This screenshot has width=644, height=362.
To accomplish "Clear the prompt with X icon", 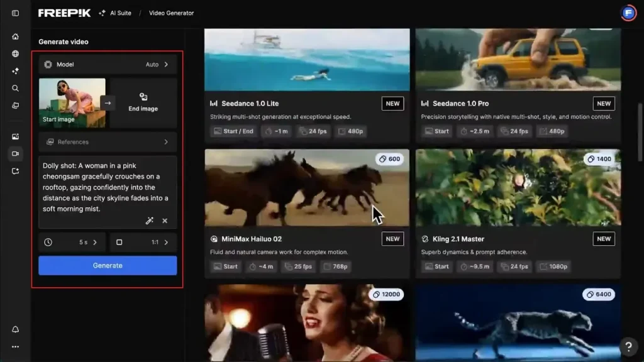I will tap(165, 221).
